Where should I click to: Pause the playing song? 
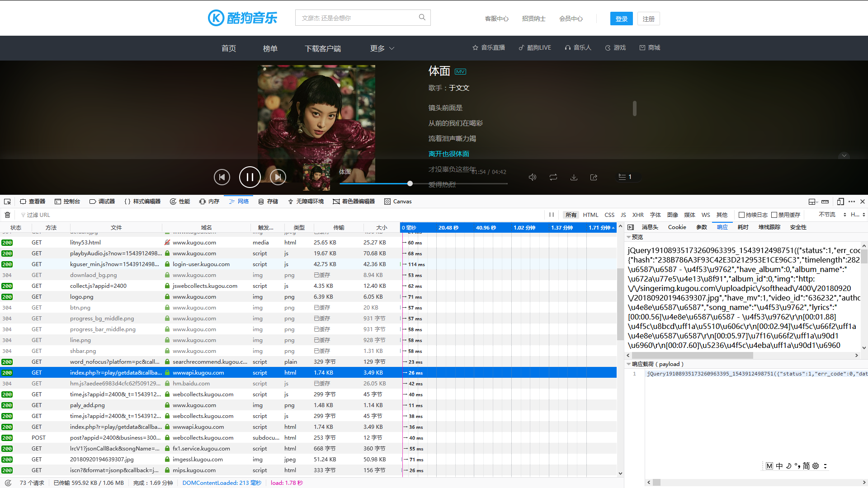coord(250,177)
